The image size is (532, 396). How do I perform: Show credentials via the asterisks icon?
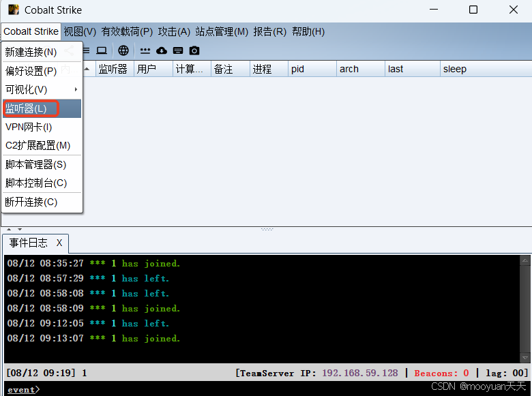point(145,51)
